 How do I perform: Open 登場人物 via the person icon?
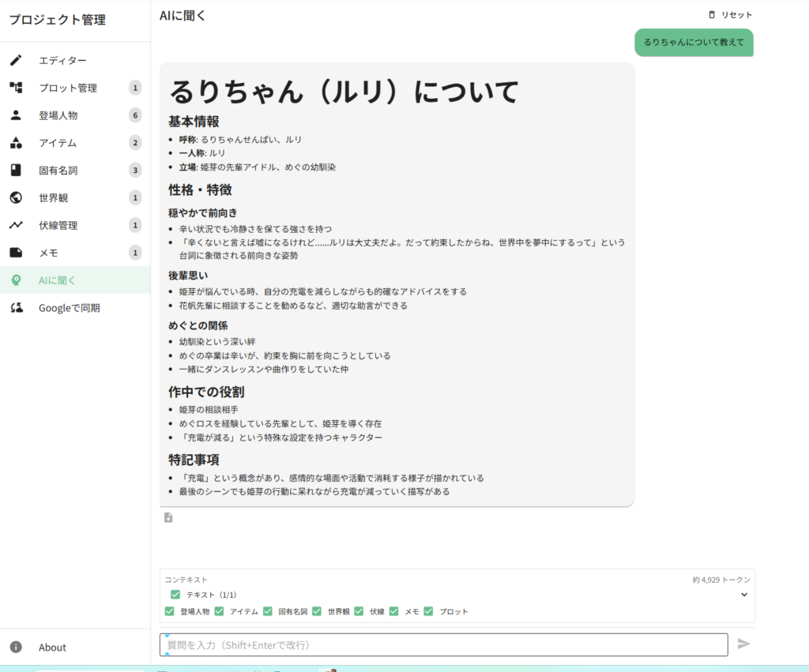click(16, 115)
